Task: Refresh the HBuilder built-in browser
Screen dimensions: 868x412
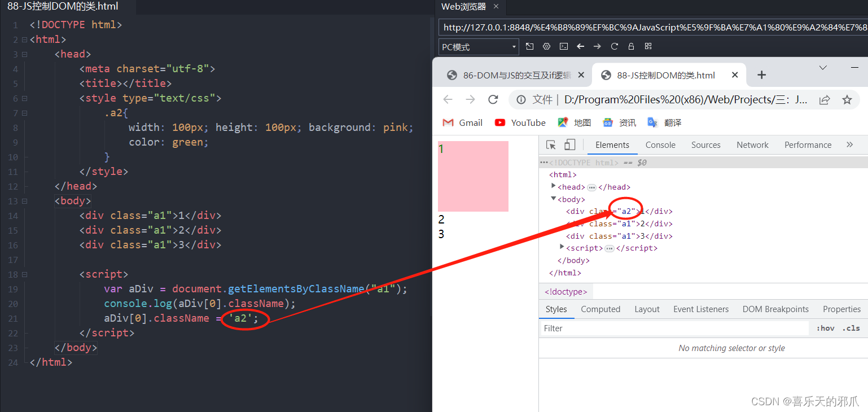Action: coord(614,46)
